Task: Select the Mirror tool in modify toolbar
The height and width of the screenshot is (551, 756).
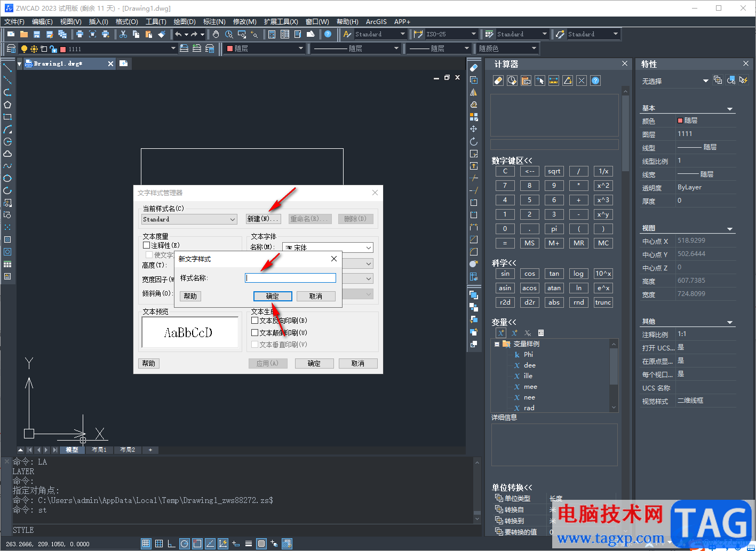Action: coord(473,92)
